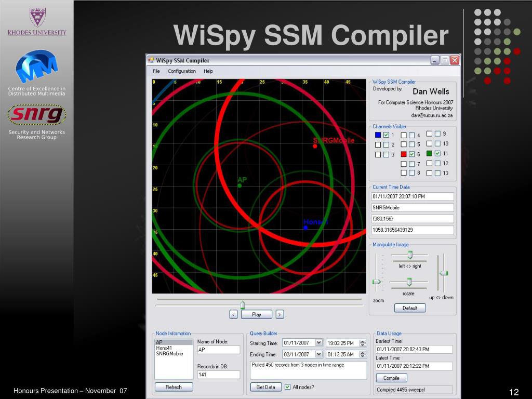Enable channel 8 checkbox

tap(411, 172)
